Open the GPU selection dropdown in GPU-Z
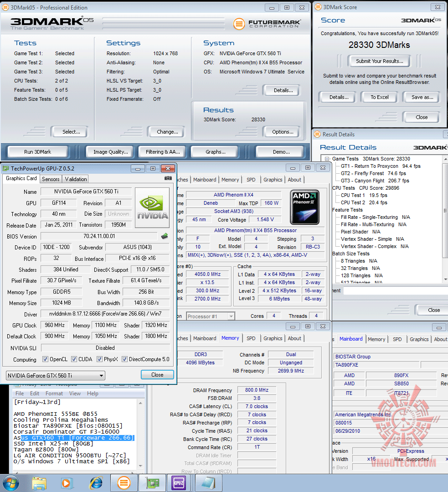Image resolution: width=448 pixels, height=492 pixels. tap(56, 375)
